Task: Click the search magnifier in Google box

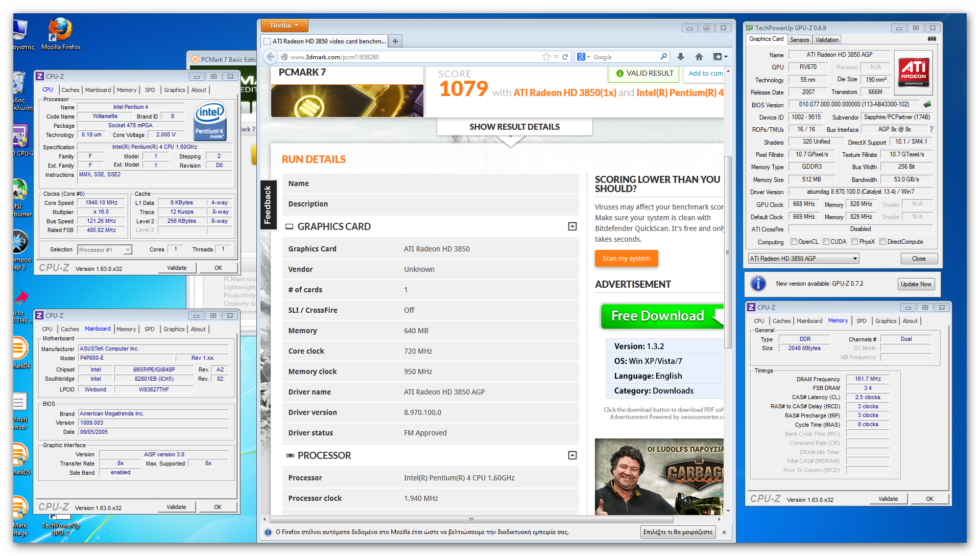Action: [663, 57]
